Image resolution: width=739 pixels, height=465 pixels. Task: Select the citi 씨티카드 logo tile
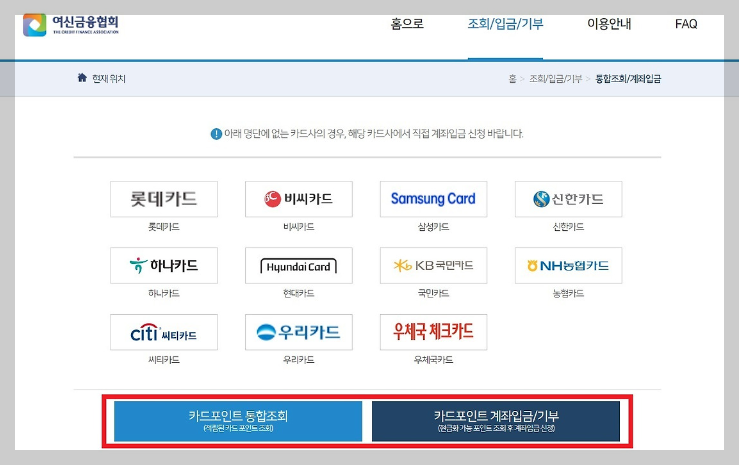point(164,332)
